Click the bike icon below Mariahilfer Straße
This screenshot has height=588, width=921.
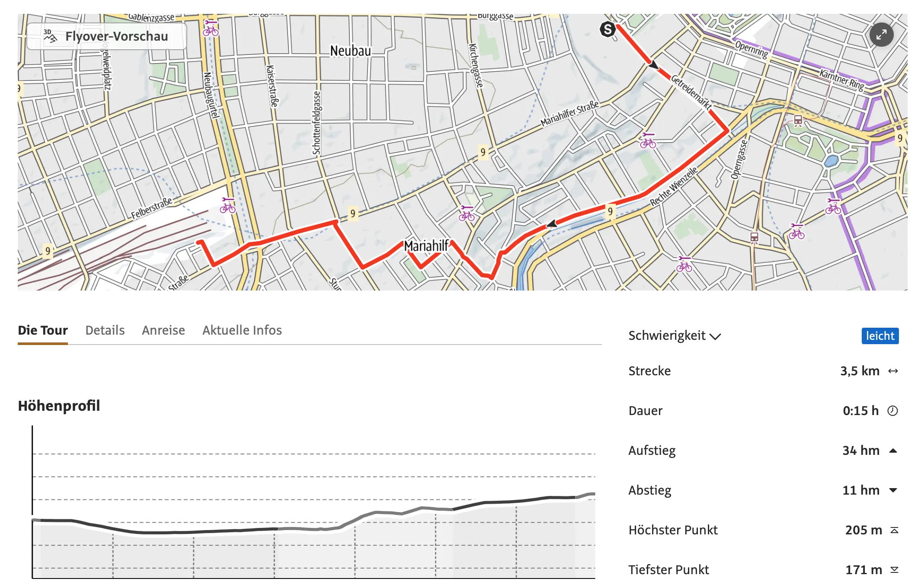click(648, 141)
